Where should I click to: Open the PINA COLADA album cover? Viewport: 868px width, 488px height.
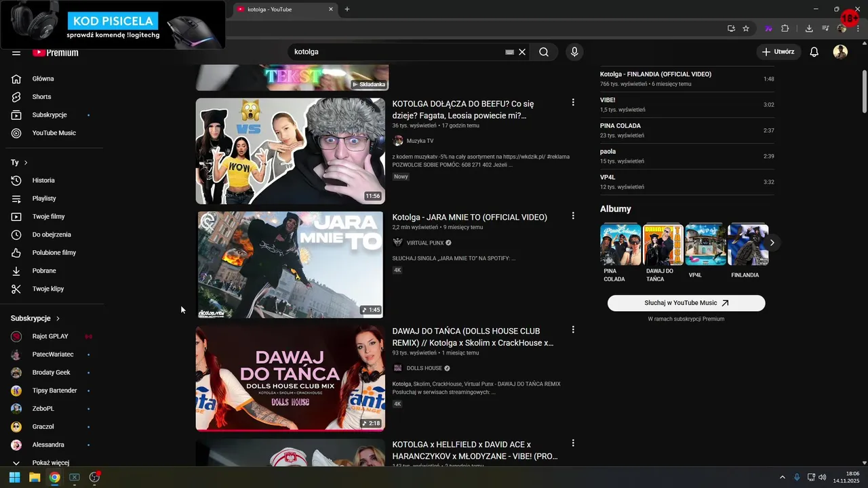click(x=620, y=245)
